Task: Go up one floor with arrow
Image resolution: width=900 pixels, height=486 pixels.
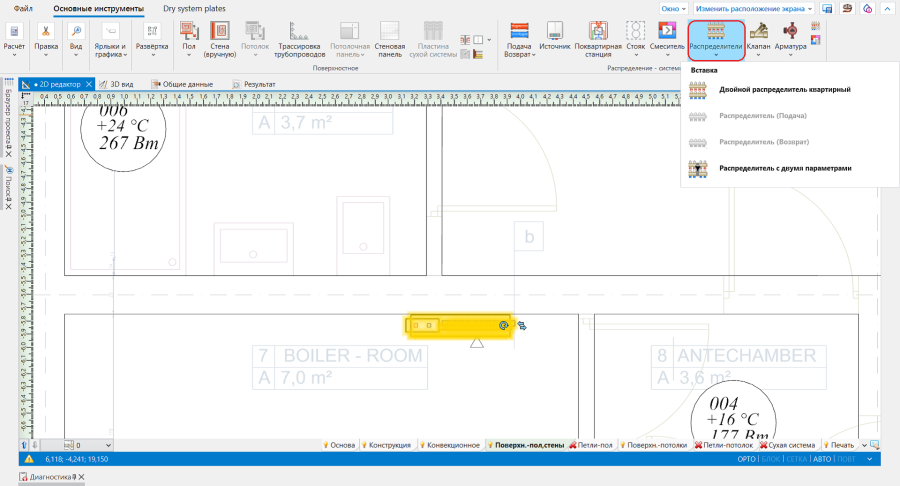Action: [x=24, y=445]
